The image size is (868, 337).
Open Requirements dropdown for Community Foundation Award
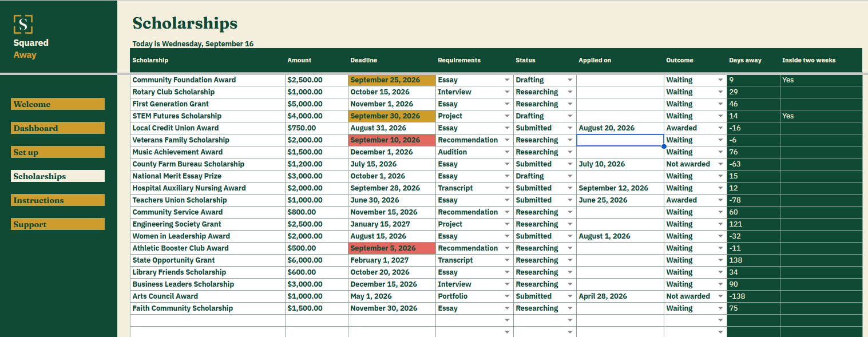click(507, 80)
